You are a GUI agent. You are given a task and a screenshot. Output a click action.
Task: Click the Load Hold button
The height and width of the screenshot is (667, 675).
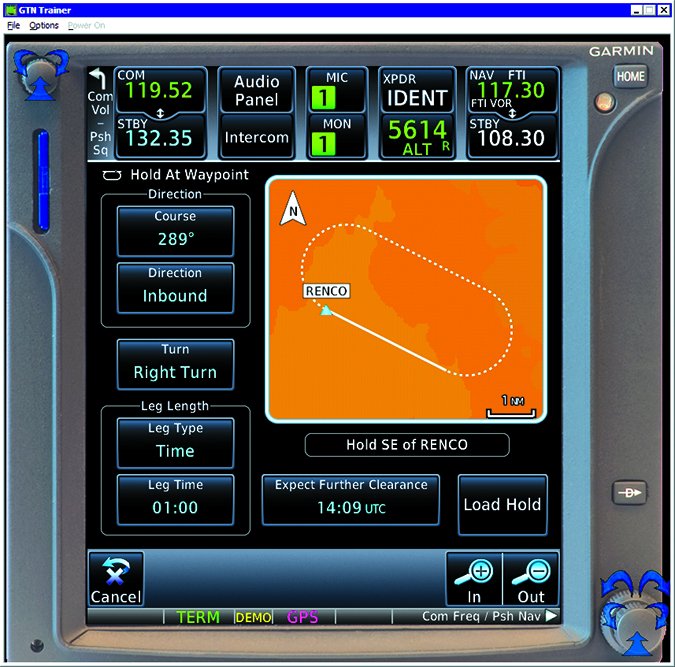pyautogui.click(x=502, y=504)
